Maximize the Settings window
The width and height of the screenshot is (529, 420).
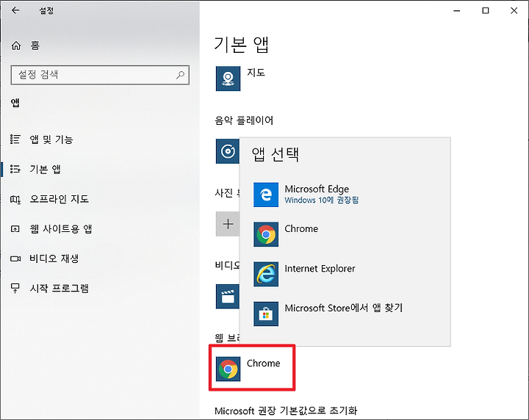(486, 11)
